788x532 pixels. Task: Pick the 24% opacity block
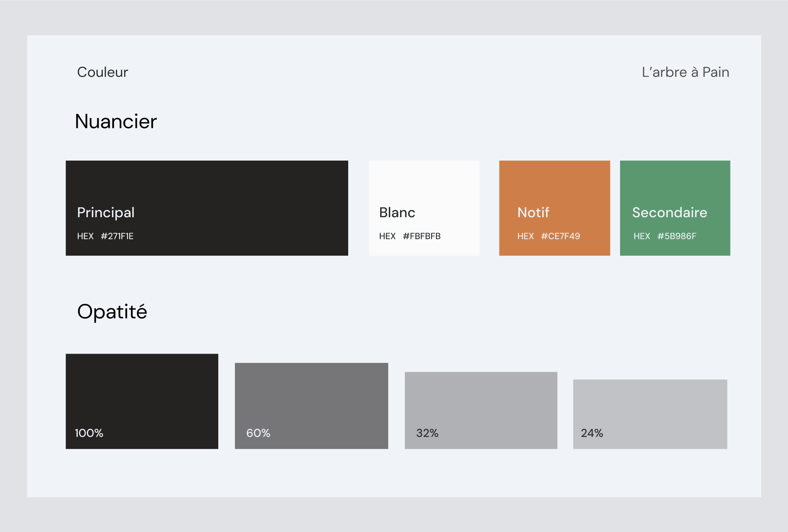pos(650,414)
